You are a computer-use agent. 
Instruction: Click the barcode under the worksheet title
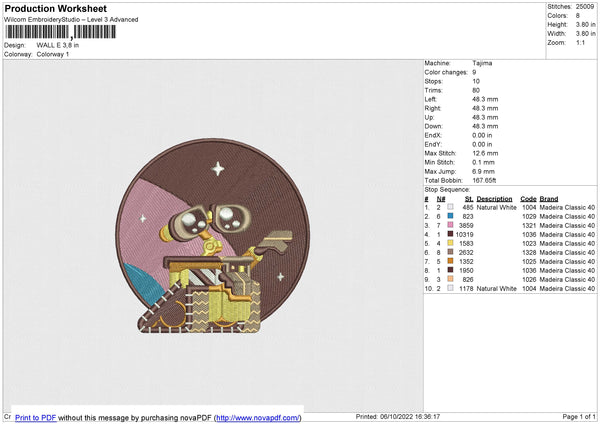click(x=60, y=32)
